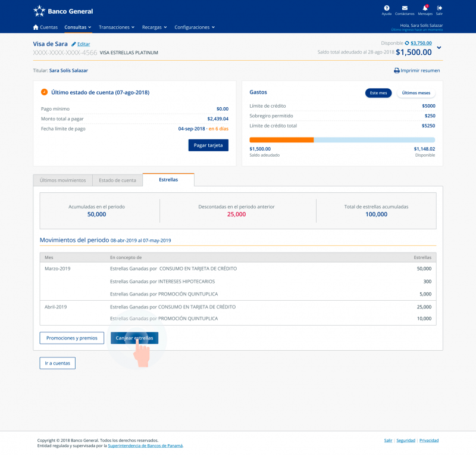This screenshot has height=455, width=476.
Task: Open the Estado de cuenta tab
Action: pyautogui.click(x=118, y=180)
